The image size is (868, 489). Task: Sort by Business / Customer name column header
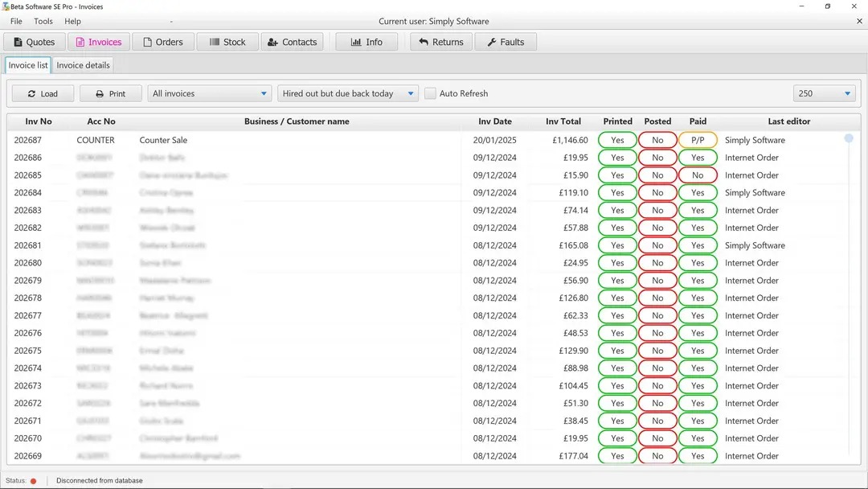coord(297,121)
